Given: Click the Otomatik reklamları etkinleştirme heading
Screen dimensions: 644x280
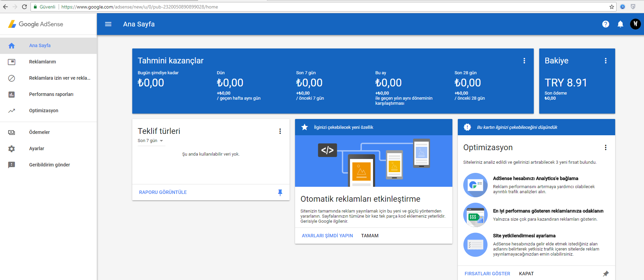Looking at the screenshot, I should click(x=360, y=199).
